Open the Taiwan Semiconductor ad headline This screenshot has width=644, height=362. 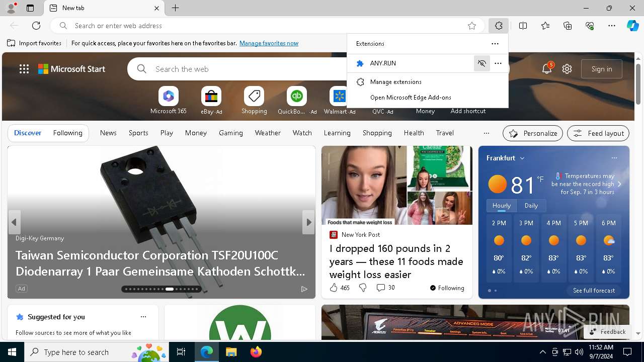160,263
